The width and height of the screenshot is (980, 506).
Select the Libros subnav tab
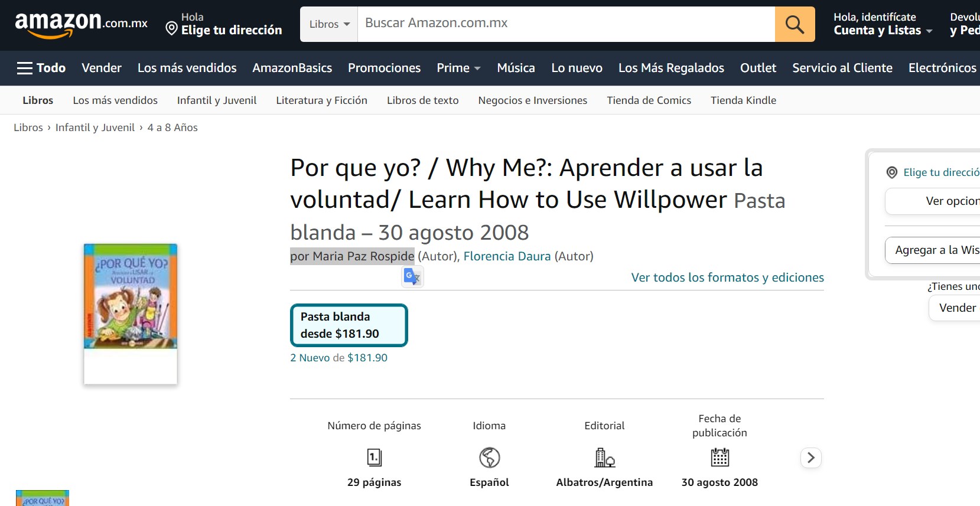coord(38,100)
